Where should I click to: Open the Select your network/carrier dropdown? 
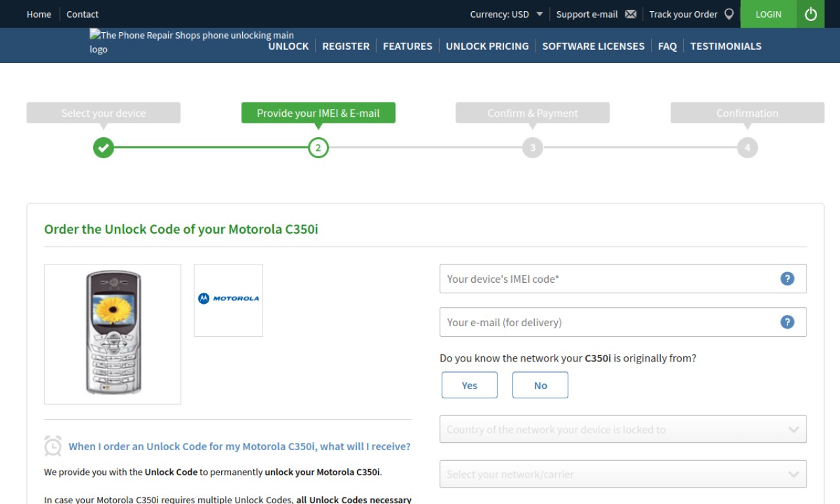click(x=623, y=474)
